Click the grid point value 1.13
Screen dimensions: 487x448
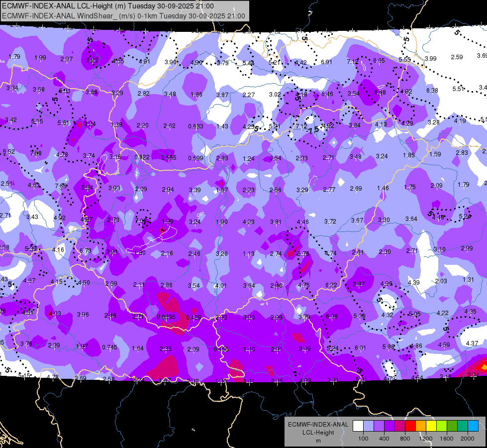(248, 254)
